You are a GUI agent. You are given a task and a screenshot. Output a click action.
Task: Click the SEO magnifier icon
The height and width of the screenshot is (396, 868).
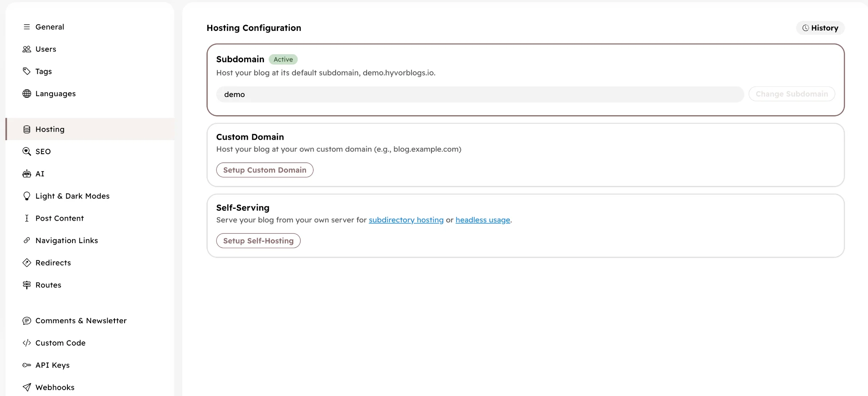(x=27, y=152)
